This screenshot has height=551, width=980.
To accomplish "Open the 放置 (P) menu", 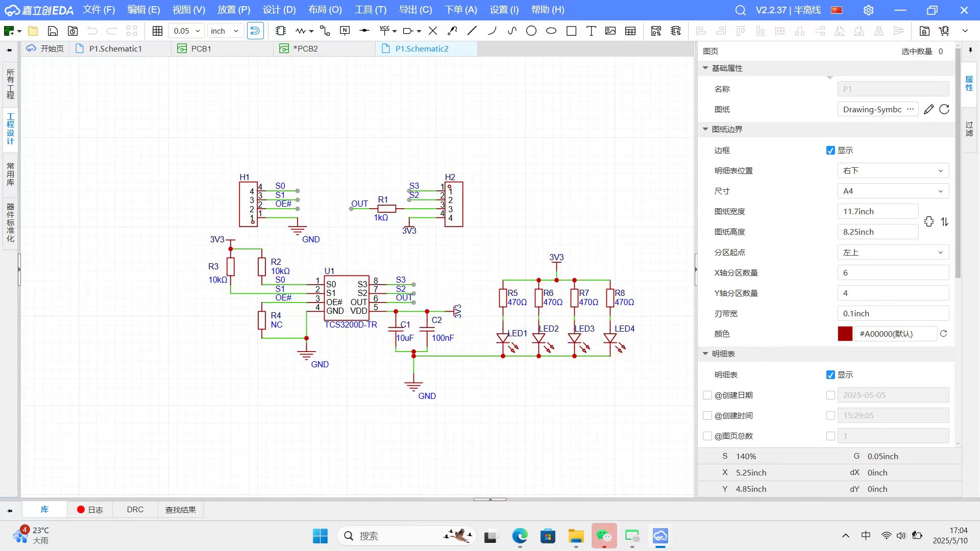I will (234, 10).
